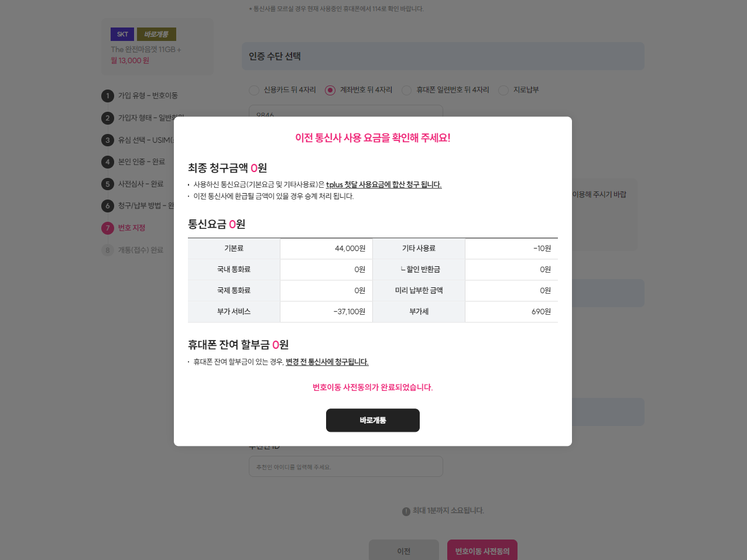Click the info icon before 최대 1분까지 소요됩니다
The width and height of the screenshot is (747, 560).
coord(406,510)
